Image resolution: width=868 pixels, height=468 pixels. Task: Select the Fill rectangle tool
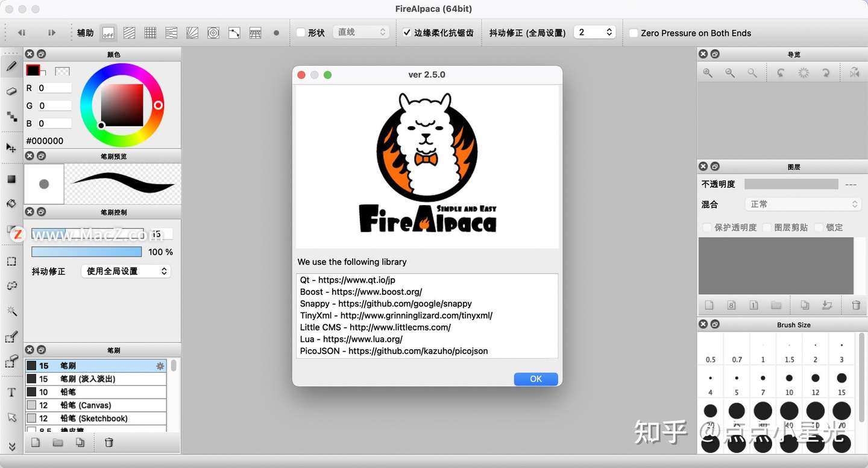pyautogui.click(x=11, y=179)
